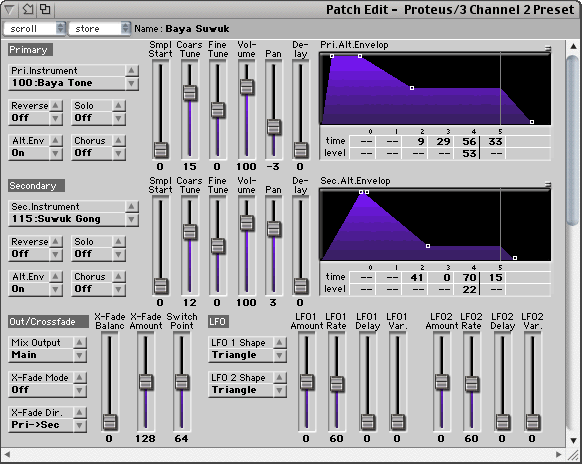
Task: Click the triangle menu icon in title bar
Action: (9, 9)
